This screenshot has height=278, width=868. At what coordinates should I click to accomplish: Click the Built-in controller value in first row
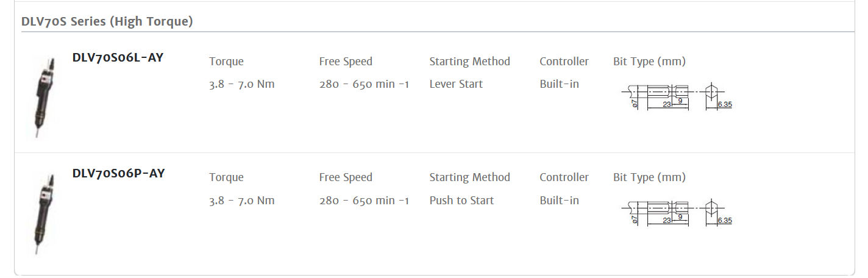pos(559,84)
